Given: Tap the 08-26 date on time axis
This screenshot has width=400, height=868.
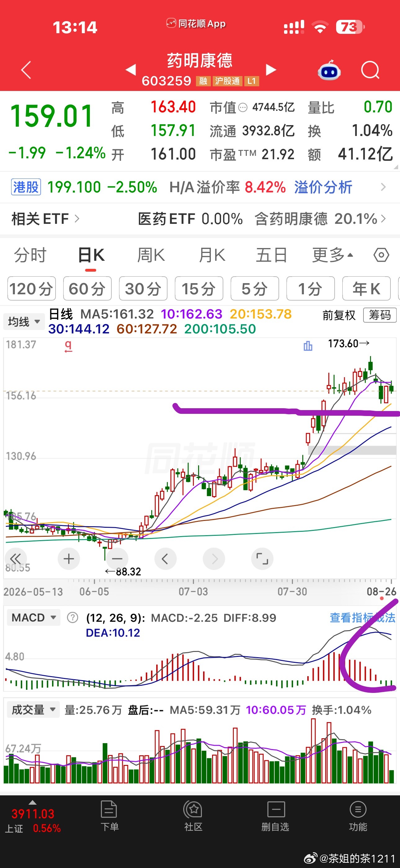Looking at the screenshot, I should pyautogui.click(x=381, y=591).
